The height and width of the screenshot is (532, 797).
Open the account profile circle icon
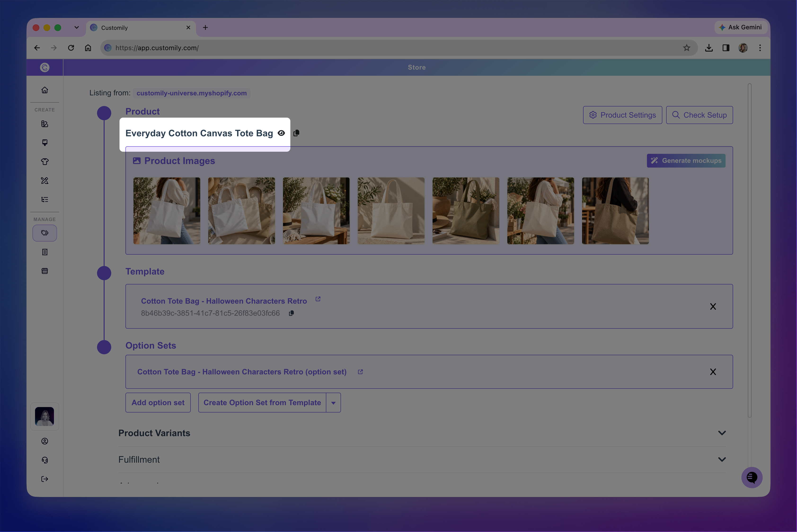(x=44, y=441)
